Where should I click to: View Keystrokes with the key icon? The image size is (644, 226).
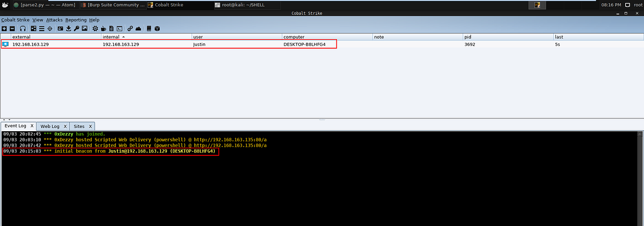77,28
